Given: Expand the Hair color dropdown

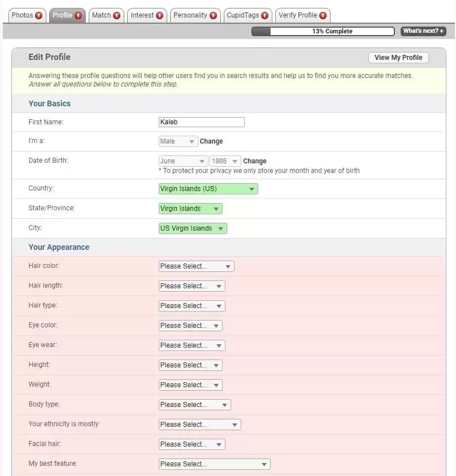Looking at the screenshot, I should [196, 266].
